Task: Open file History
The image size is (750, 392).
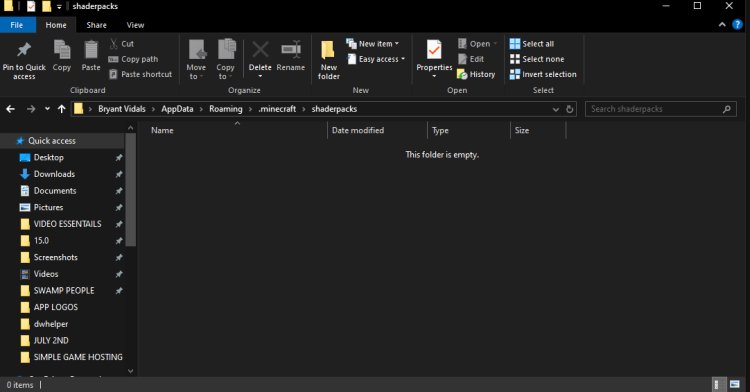Action: (476, 74)
